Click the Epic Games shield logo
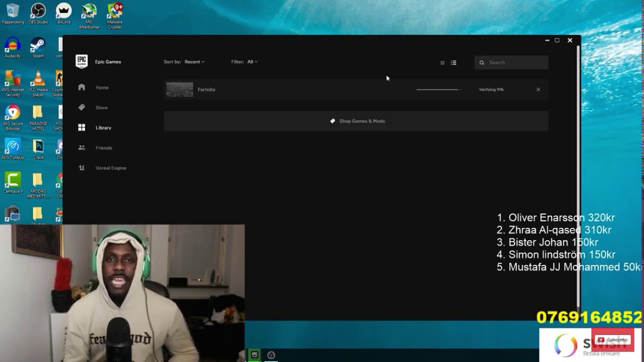 pos(82,61)
